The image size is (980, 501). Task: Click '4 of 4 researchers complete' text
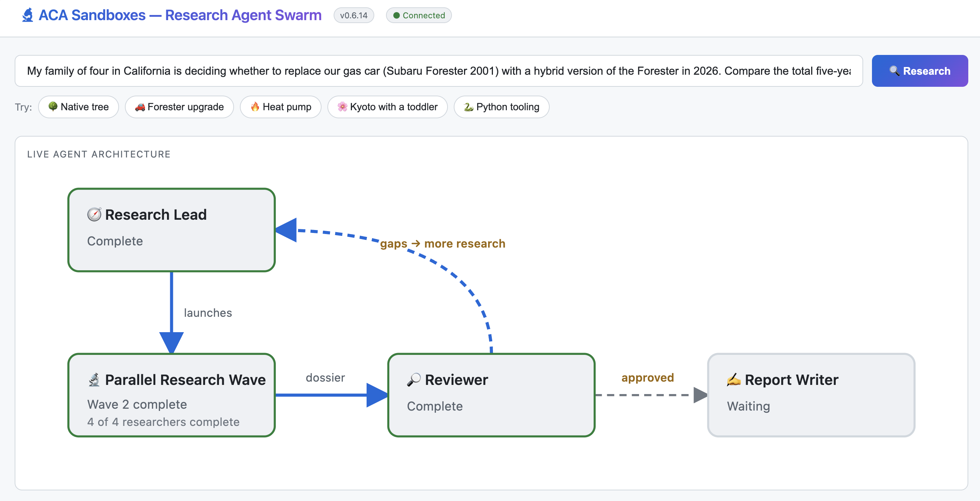click(163, 422)
